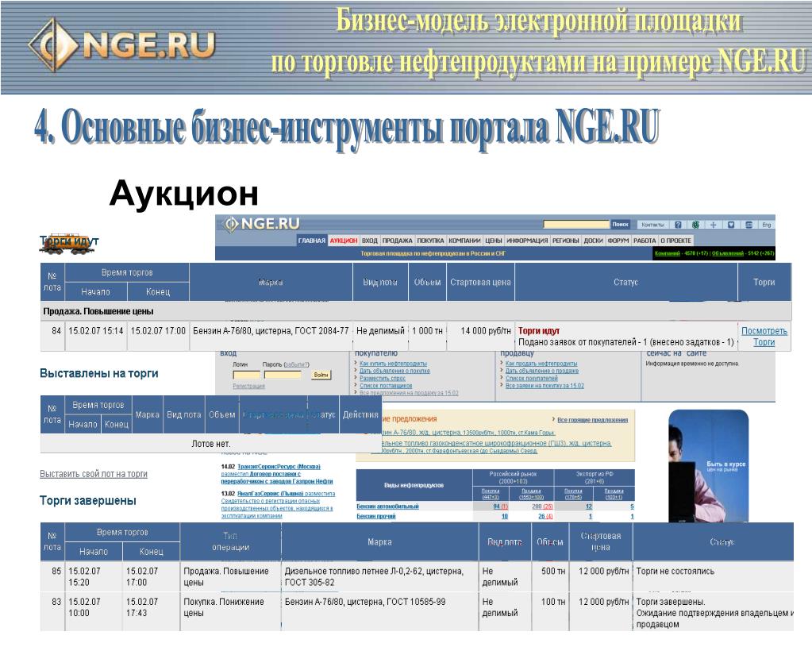The width and height of the screenshot is (812, 647).
Task: Open the ВХОД tab
Action: (370, 241)
